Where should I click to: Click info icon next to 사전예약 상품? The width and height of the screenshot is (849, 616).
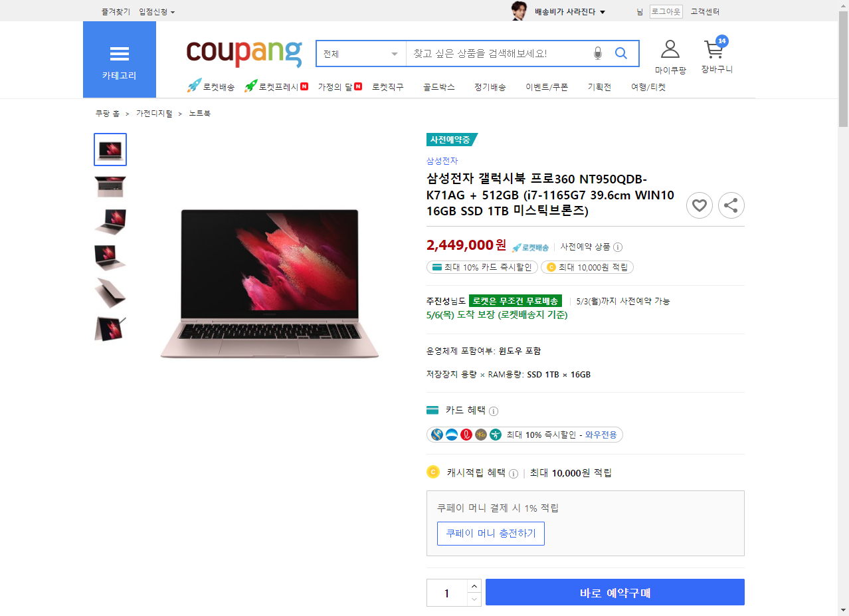coord(618,247)
